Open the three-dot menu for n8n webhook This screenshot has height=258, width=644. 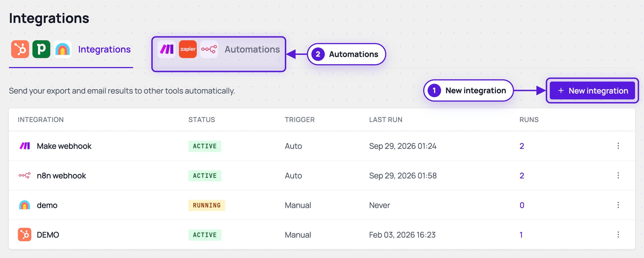(x=618, y=175)
